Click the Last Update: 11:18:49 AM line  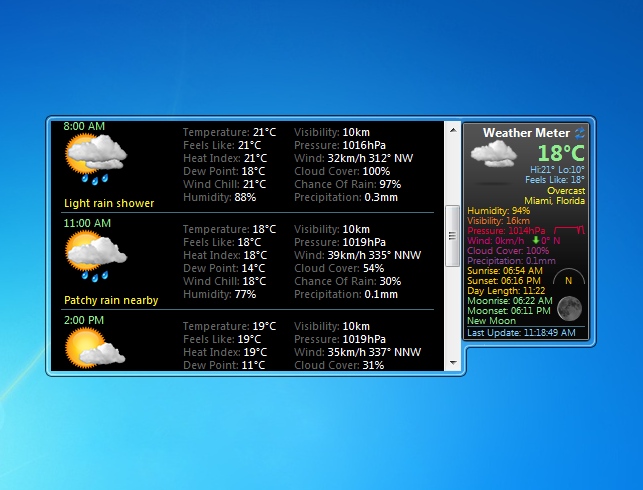pos(521,333)
